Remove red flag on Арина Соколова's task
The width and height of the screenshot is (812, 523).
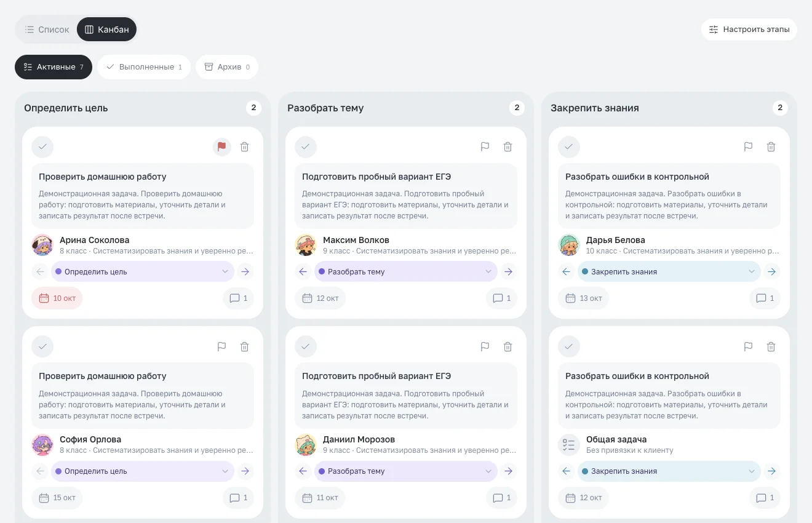(222, 147)
